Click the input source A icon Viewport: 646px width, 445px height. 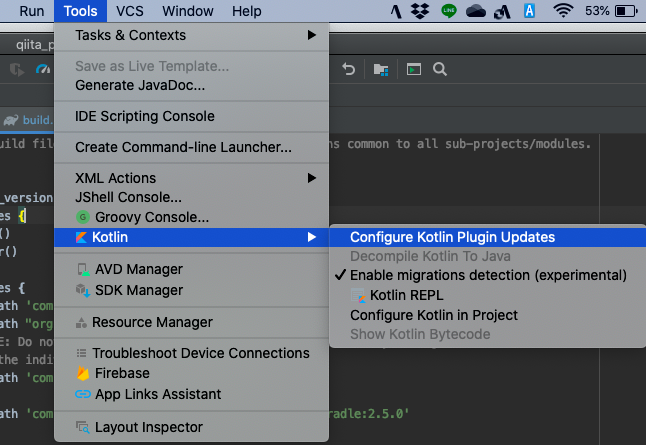[529, 11]
